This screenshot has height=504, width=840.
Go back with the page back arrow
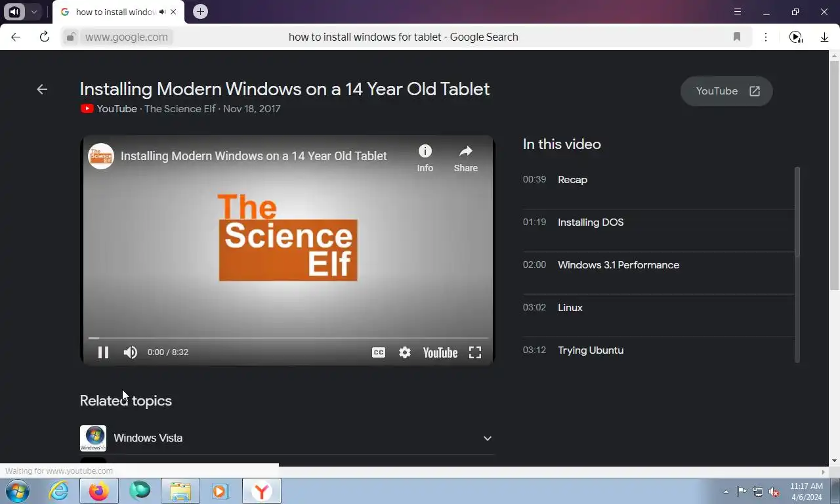(42, 89)
